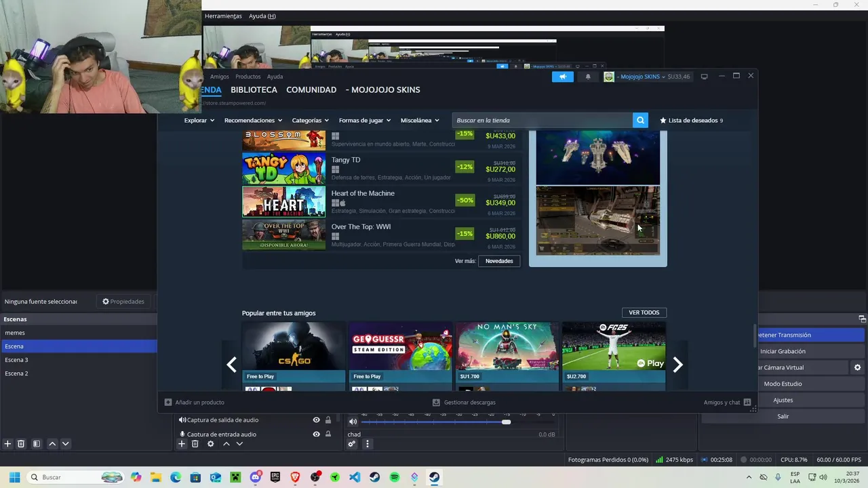Image resolution: width=868 pixels, height=488 pixels.
Task: Open audio mixer three-dot menu
Action: 368,444
